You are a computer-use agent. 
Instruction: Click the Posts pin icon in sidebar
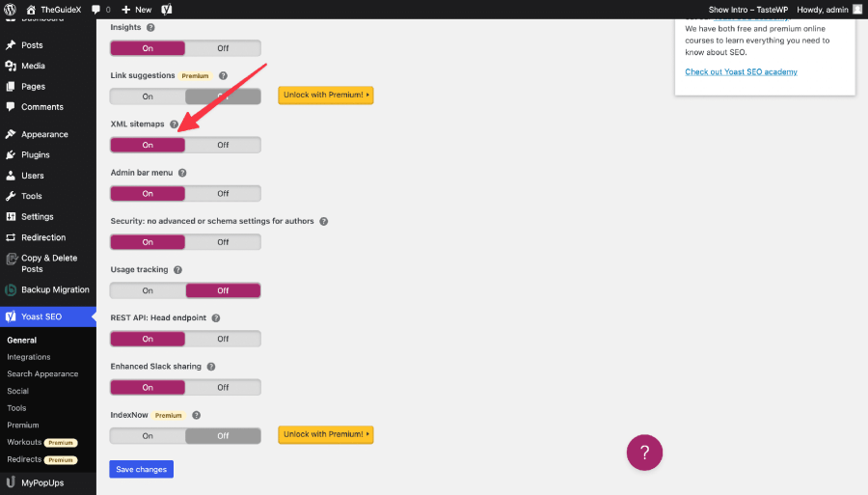pos(11,44)
